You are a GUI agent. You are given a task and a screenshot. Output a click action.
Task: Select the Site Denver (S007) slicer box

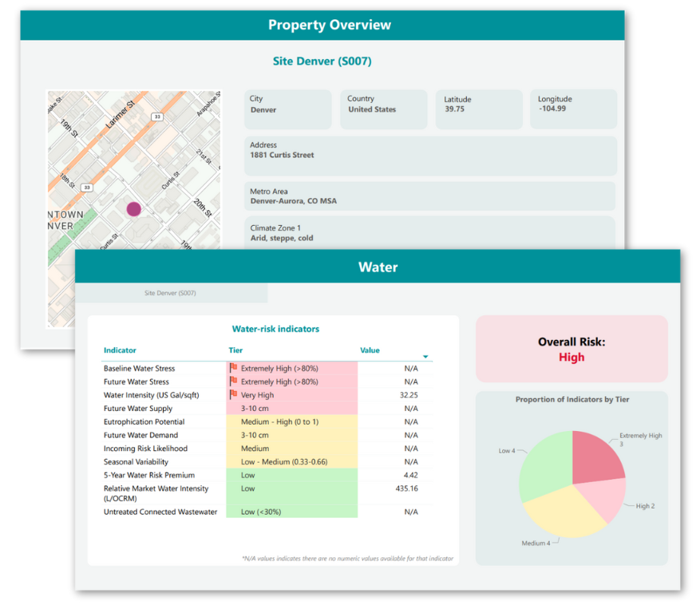[170, 293]
